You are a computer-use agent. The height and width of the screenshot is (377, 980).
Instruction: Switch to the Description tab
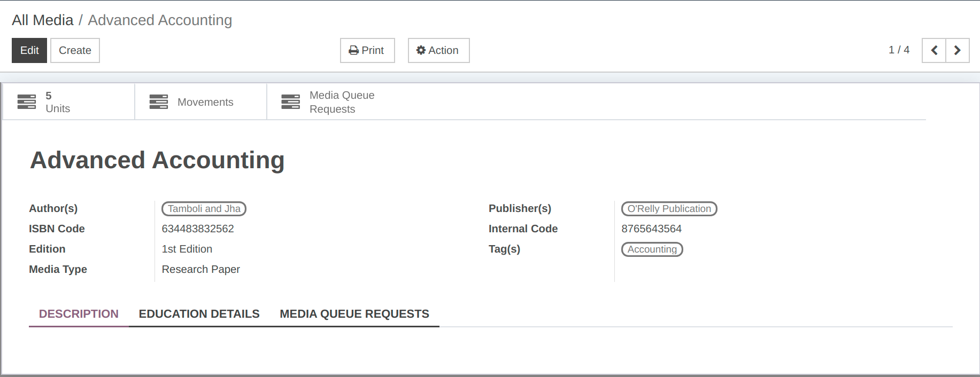[79, 314]
